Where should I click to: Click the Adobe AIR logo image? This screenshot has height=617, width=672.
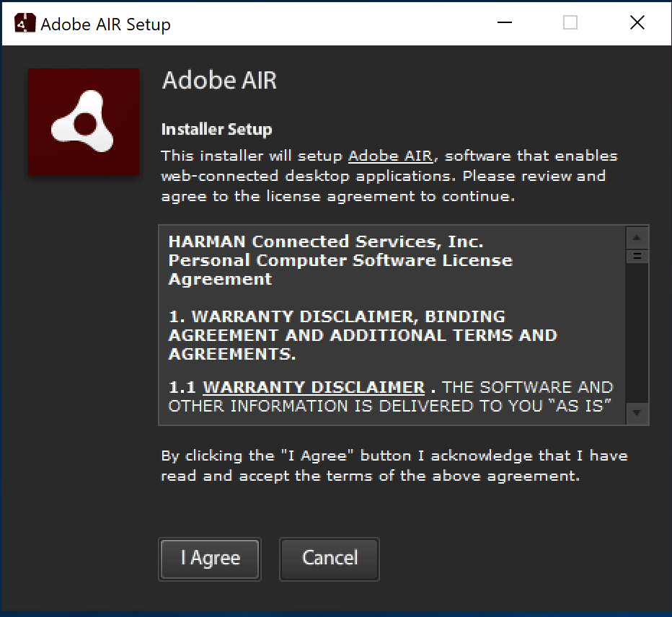pos(84,122)
